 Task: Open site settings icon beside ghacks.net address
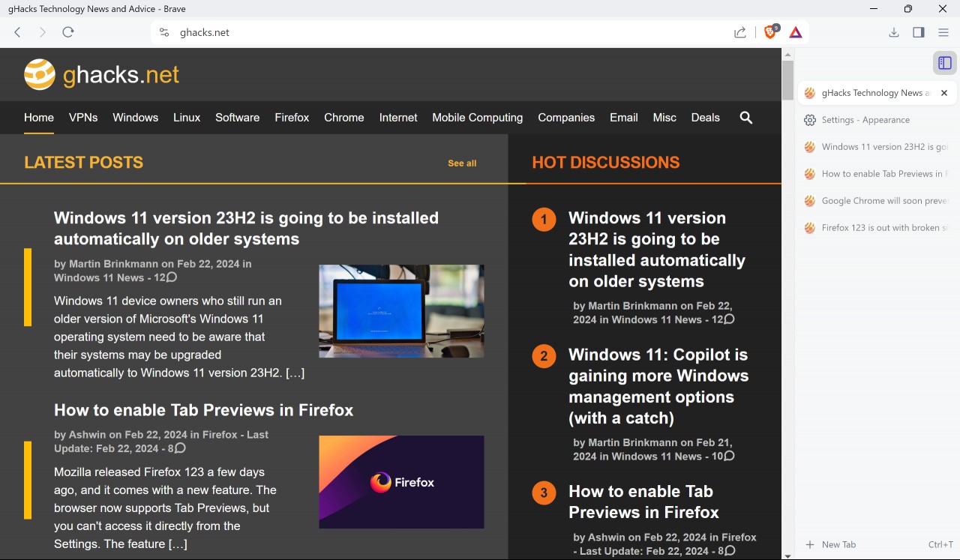[164, 32]
